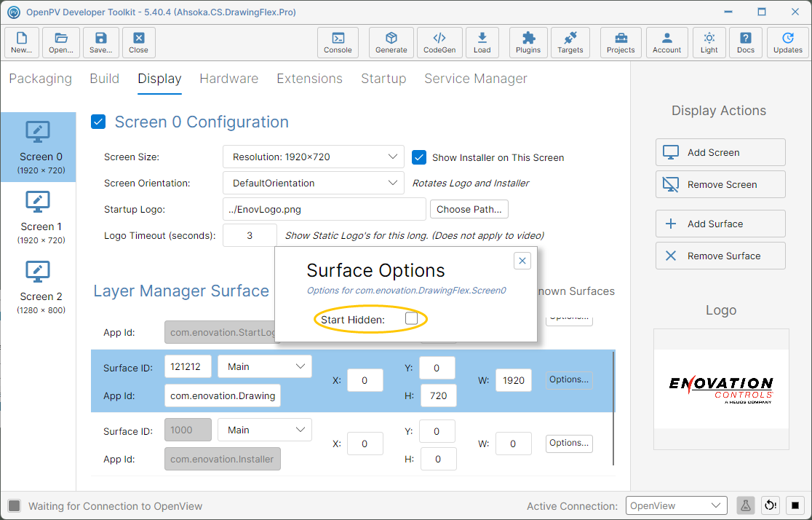Click the flask icon in status bar
Screen dimensions: 812x520
point(745,505)
